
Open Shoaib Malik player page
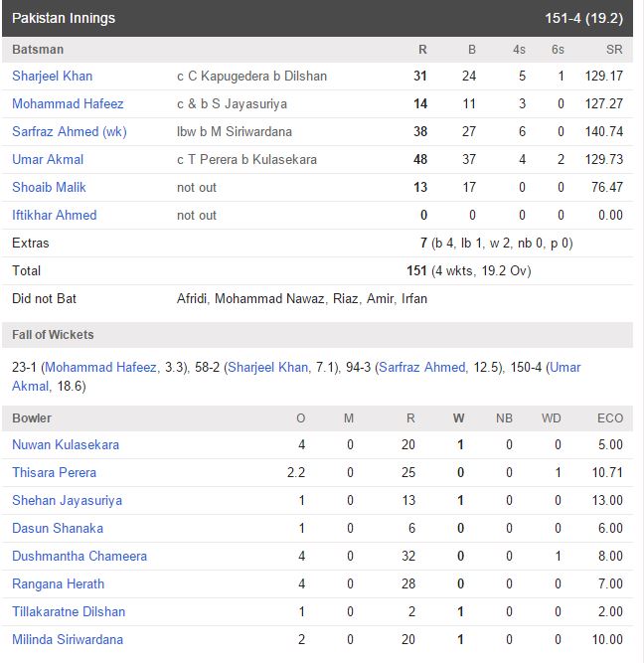(49, 187)
